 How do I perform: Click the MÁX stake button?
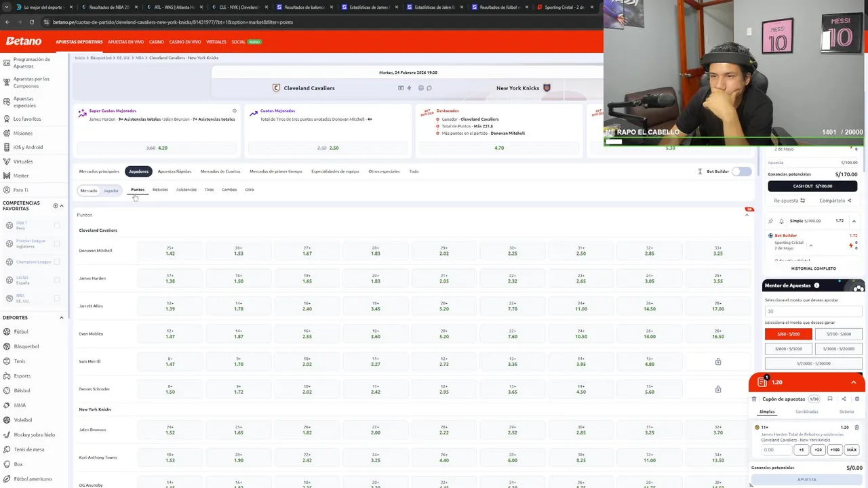(852, 449)
